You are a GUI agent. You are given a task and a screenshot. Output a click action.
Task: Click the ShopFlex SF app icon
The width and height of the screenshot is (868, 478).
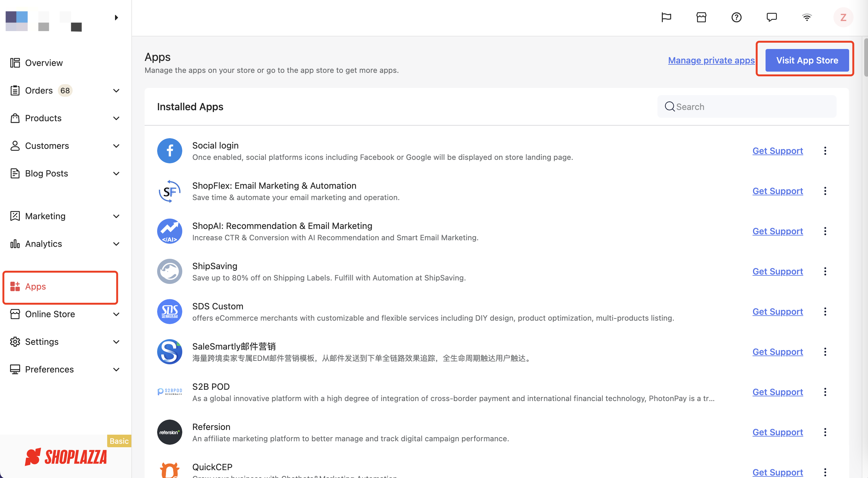pos(169,191)
